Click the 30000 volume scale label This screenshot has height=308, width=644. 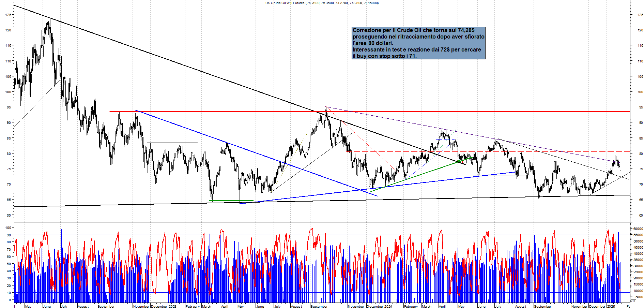click(638, 266)
